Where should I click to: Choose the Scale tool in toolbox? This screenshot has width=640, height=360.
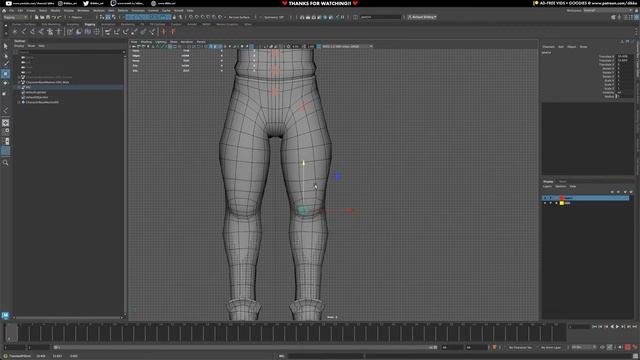pos(5,93)
